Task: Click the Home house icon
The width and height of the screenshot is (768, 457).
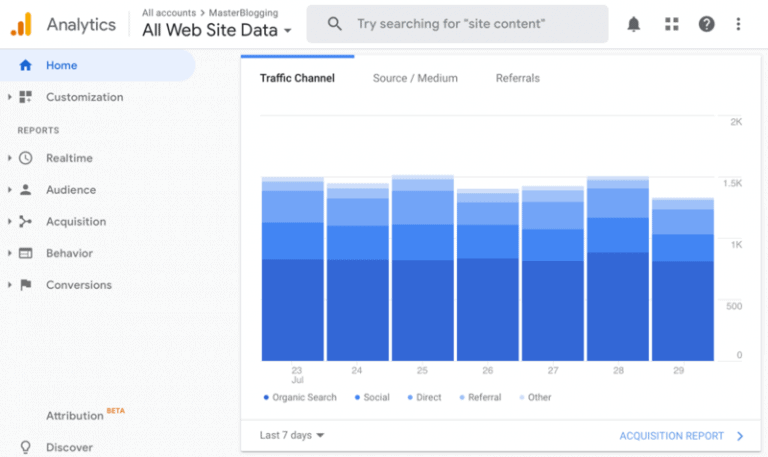Action: [25, 65]
